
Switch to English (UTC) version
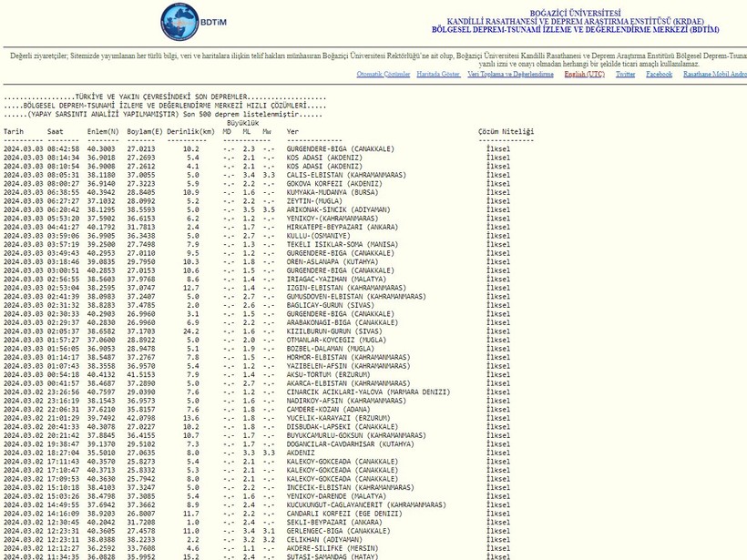tap(585, 75)
